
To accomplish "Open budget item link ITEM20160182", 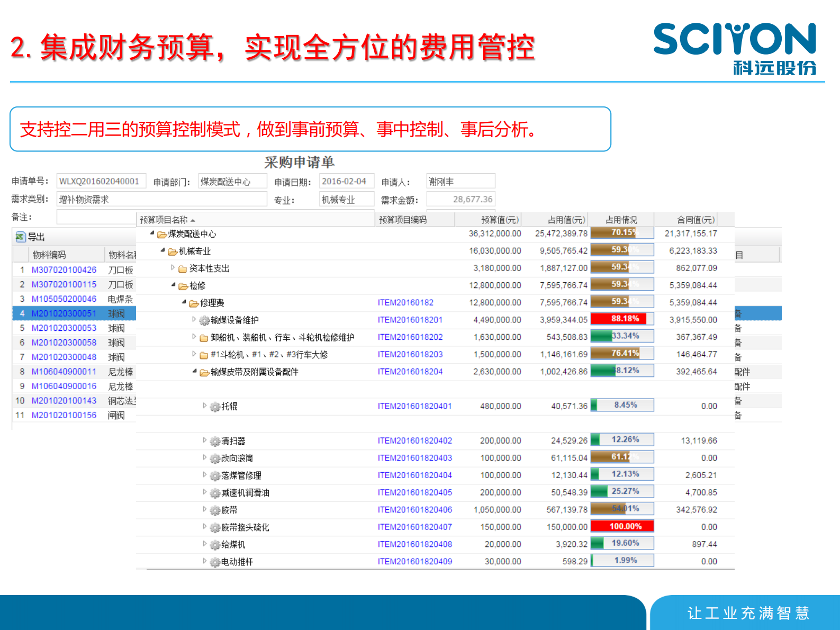I will pos(405,303).
